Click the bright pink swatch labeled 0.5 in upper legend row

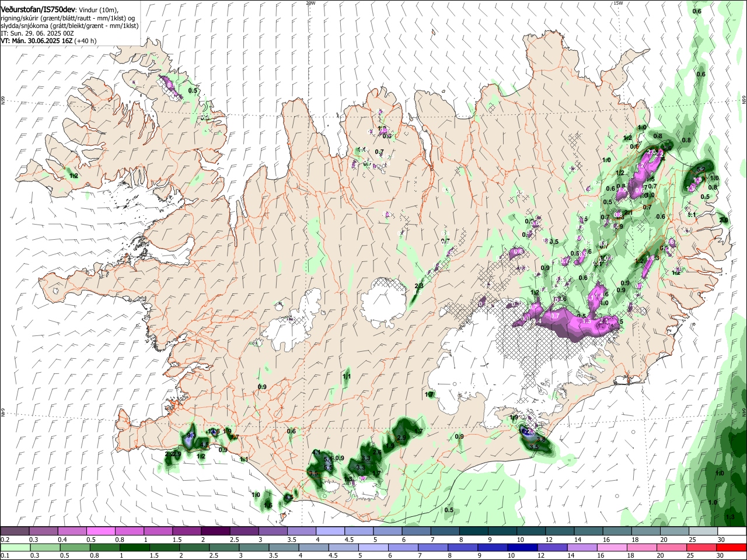101,531
